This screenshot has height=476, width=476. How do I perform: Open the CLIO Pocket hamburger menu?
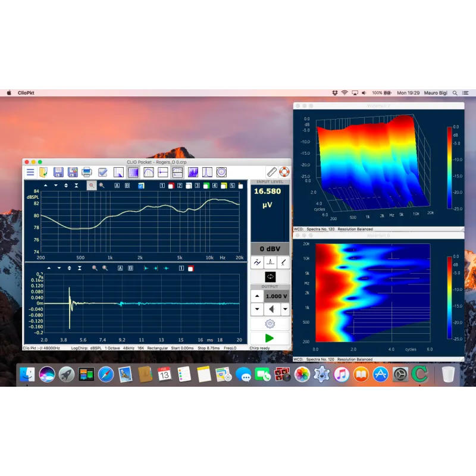(x=30, y=173)
